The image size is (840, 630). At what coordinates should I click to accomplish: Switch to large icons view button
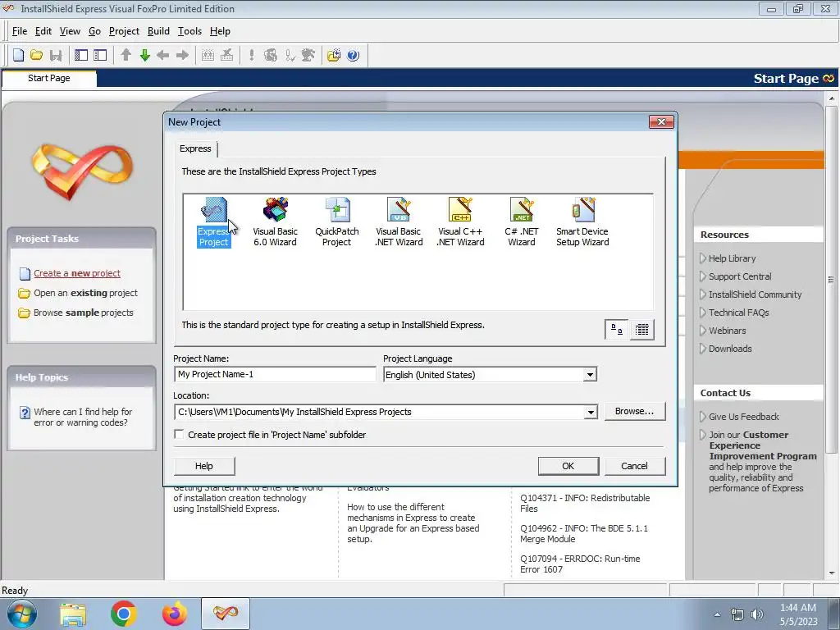pos(617,330)
